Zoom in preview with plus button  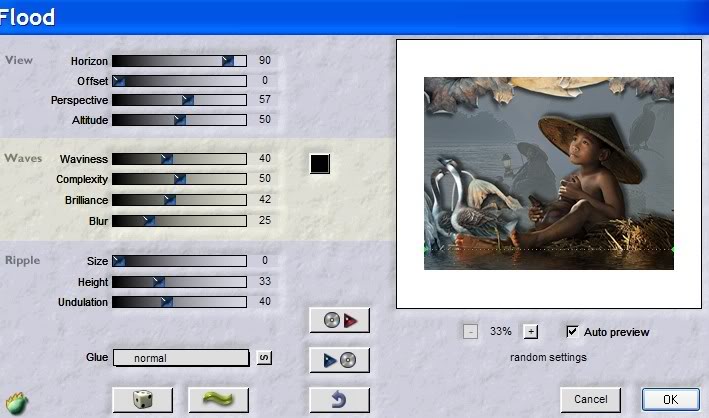(530, 332)
